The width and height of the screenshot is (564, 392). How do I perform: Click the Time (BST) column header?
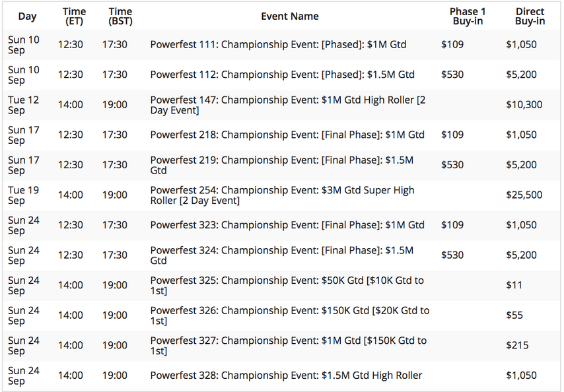coord(120,16)
